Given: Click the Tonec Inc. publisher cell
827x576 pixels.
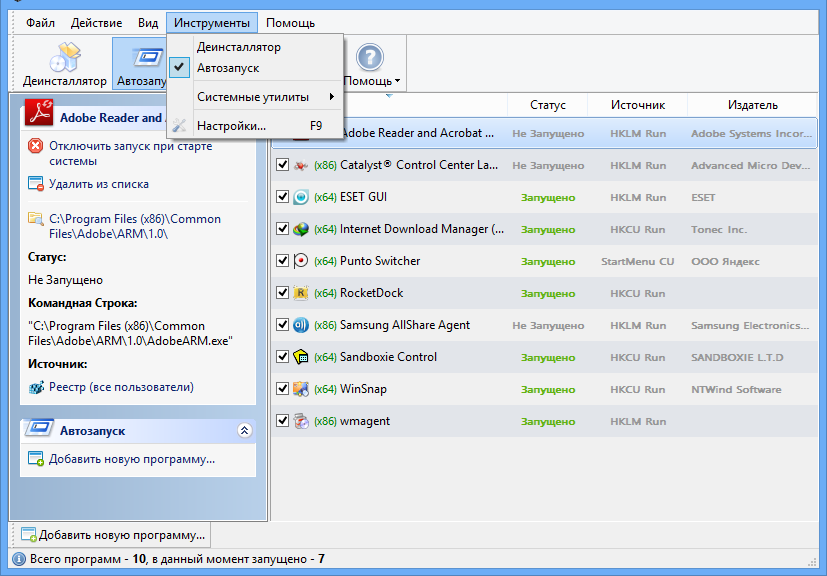Looking at the screenshot, I should (719, 230).
